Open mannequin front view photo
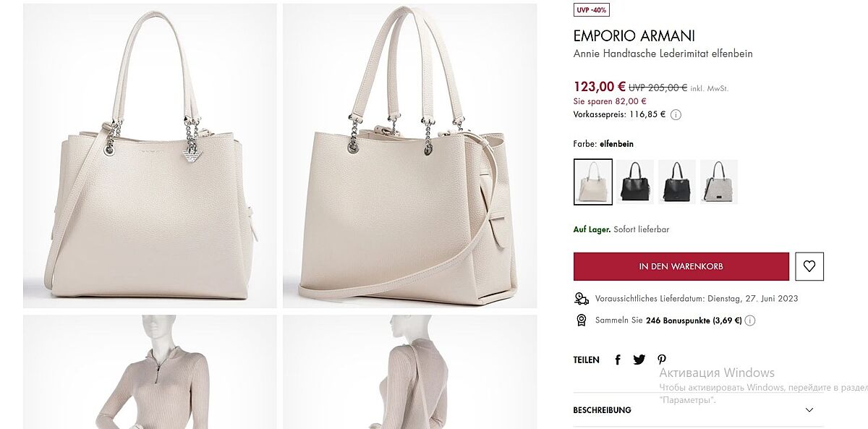The image size is (868, 429). point(150,372)
